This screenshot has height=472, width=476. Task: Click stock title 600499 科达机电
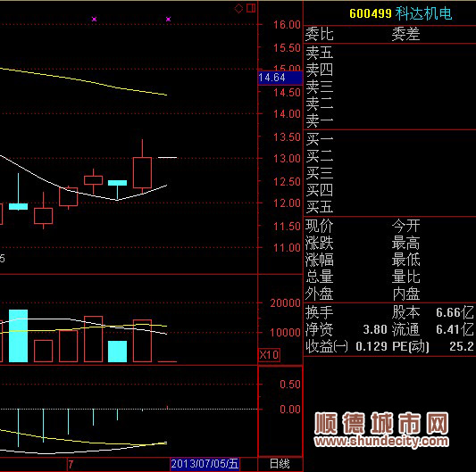pyautogui.click(x=400, y=13)
